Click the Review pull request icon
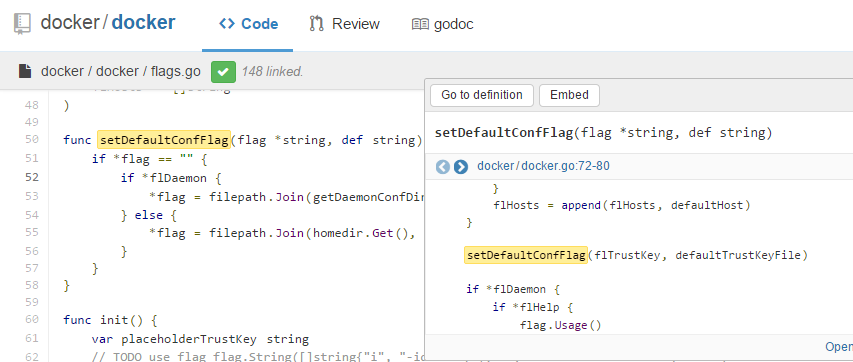 (x=316, y=24)
